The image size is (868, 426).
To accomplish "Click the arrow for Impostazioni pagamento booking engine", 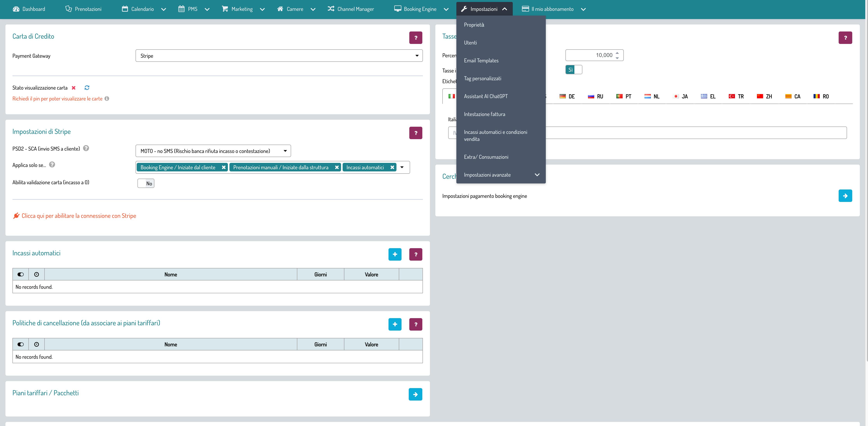I will [x=845, y=196].
